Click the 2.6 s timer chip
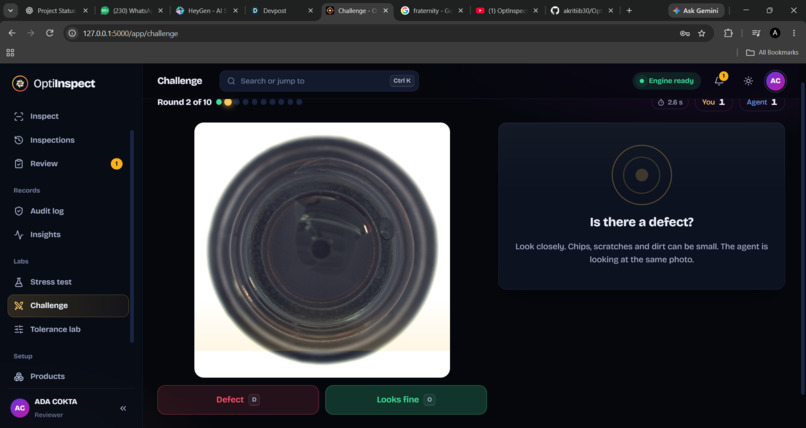The width and height of the screenshot is (806, 428). [x=670, y=102]
